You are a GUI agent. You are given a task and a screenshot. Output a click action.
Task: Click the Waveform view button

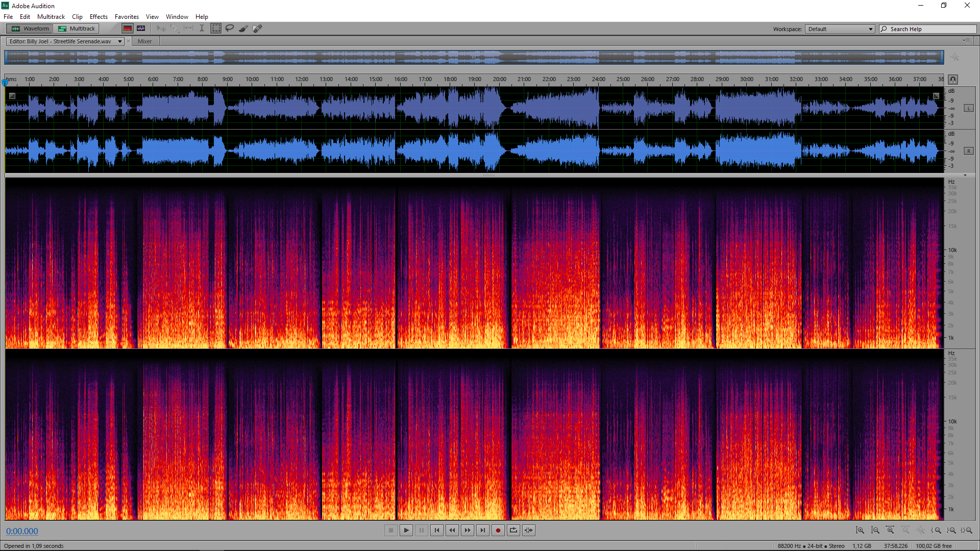click(x=31, y=29)
